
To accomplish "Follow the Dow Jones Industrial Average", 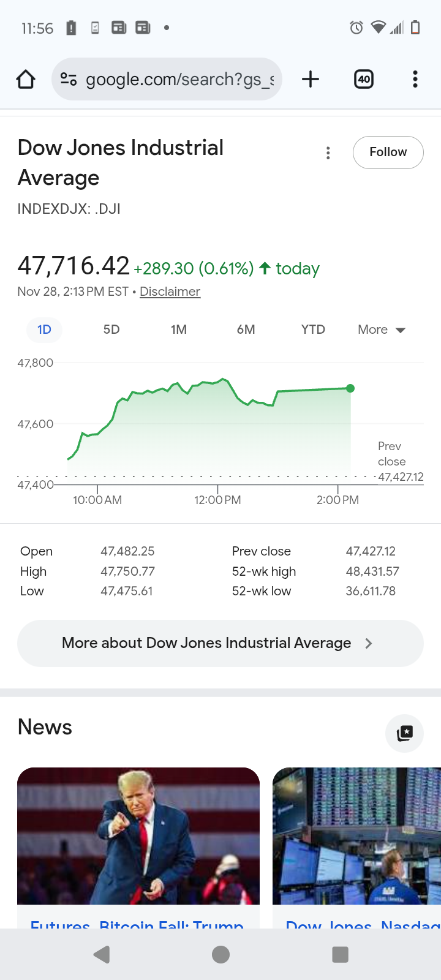I will click(x=388, y=153).
